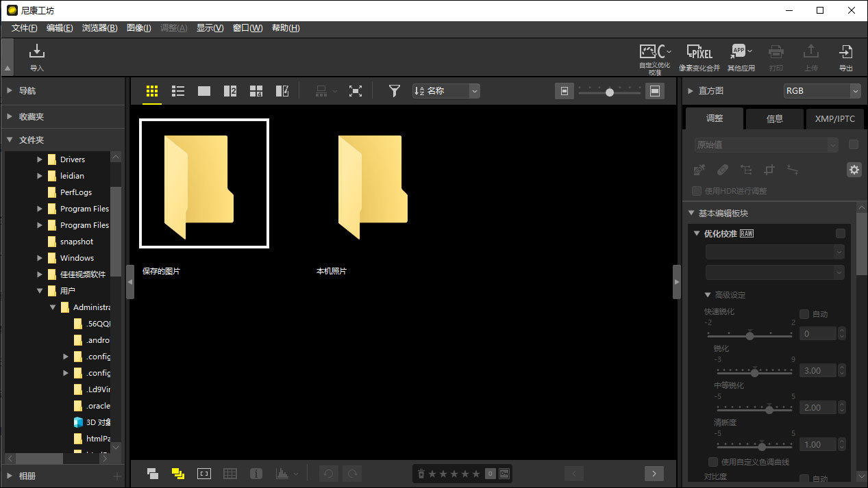Viewport: 868px width, 488px height.
Task: Open first 优化校准 combo box
Action: pyautogui.click(x=775, y=253)
